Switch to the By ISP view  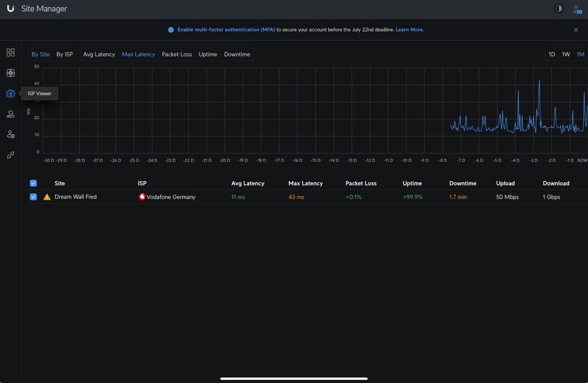click(65, 54)
